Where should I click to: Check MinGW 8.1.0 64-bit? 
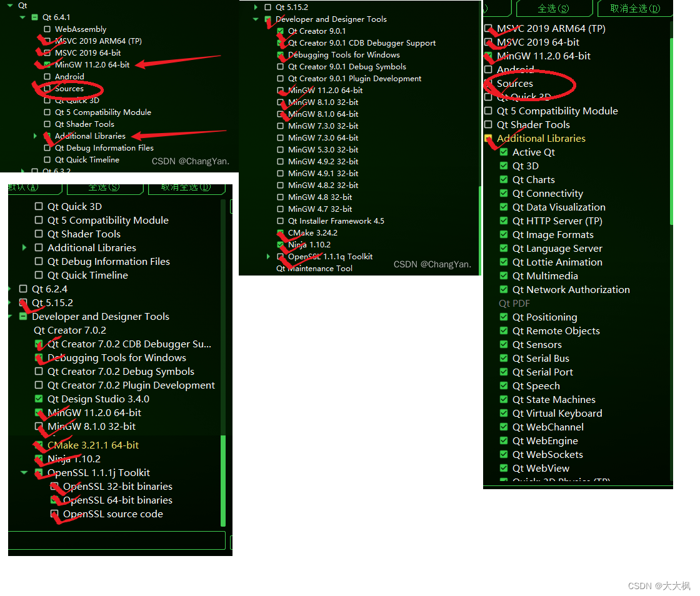(281, 114)
